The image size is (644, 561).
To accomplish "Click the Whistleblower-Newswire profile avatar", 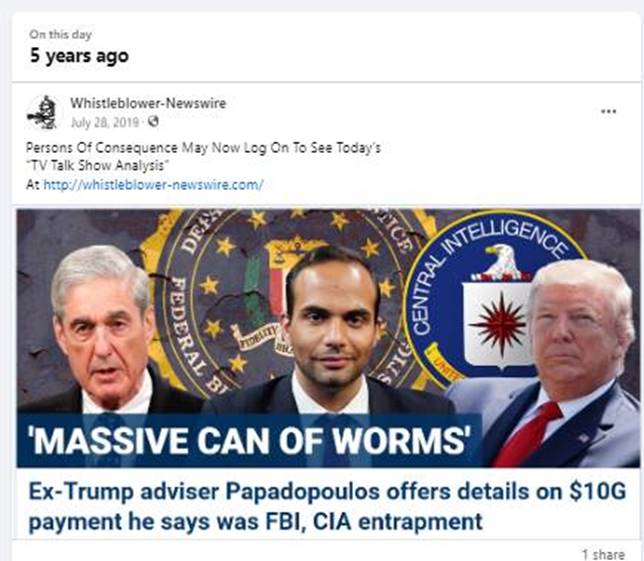I will (43, 113).
